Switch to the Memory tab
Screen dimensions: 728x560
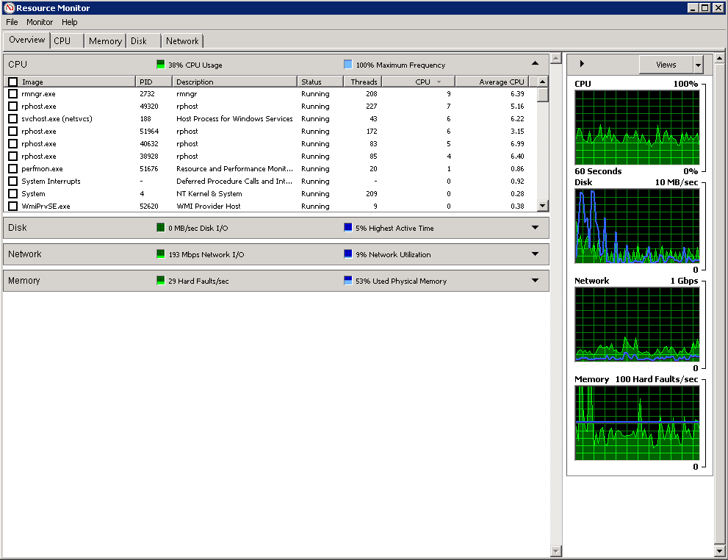coord(105,41)
